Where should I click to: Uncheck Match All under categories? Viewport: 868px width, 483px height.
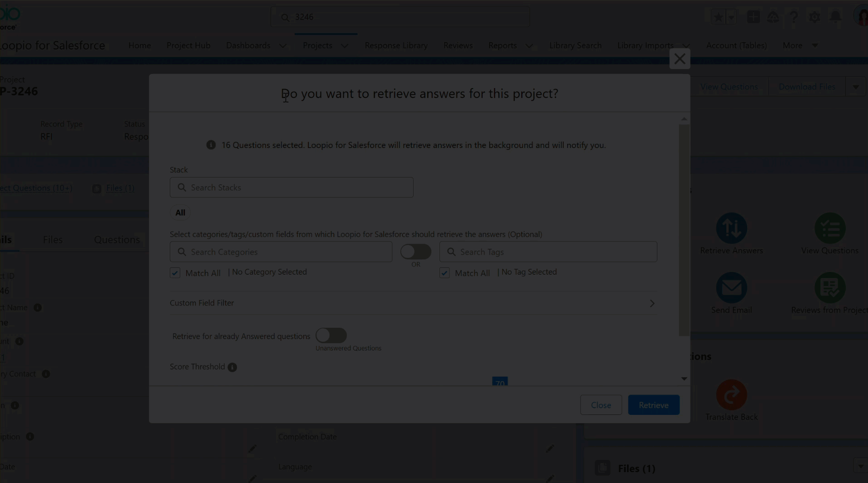[175, 273]
